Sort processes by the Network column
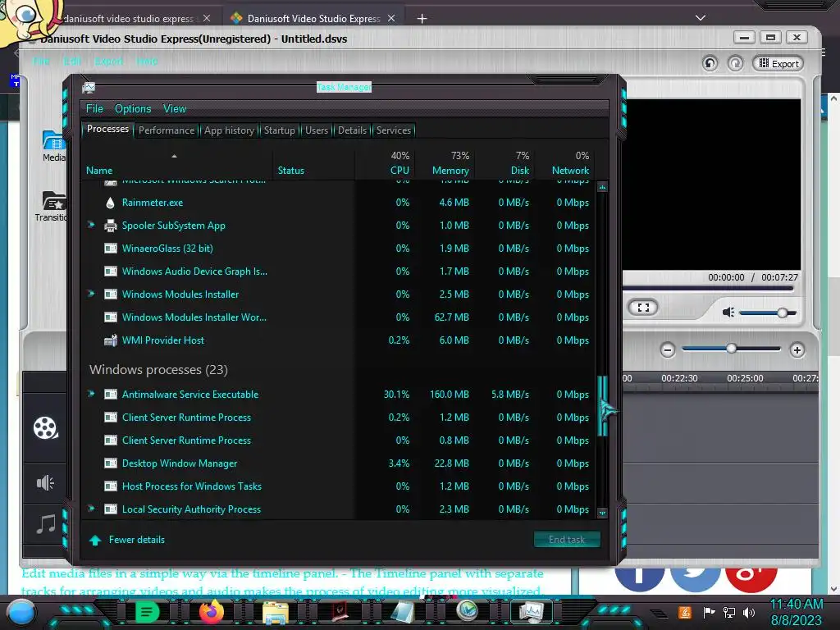 [x=564, y=163]
